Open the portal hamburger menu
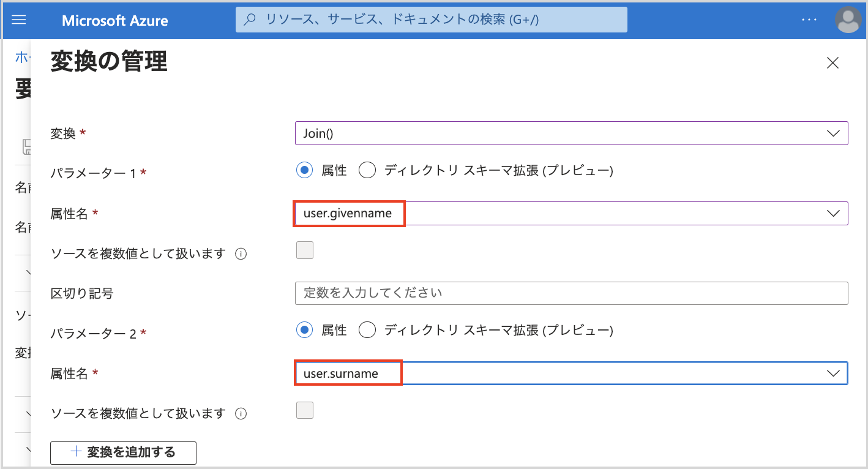The height and width of the screenshot is (469, 868). (18, 19)
